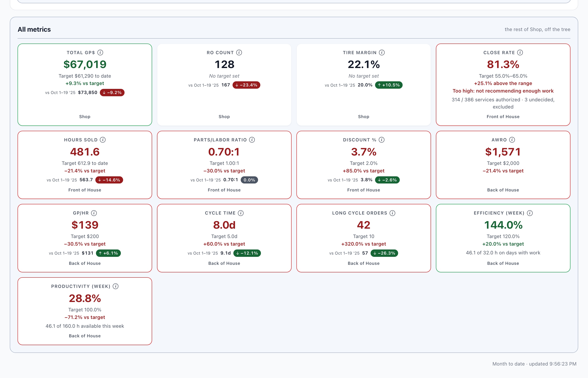Image resolution: width=588 pixels, height=378 pixels.
Task: Open the Productivity (Week) info icon
Action: click(116, 286)
